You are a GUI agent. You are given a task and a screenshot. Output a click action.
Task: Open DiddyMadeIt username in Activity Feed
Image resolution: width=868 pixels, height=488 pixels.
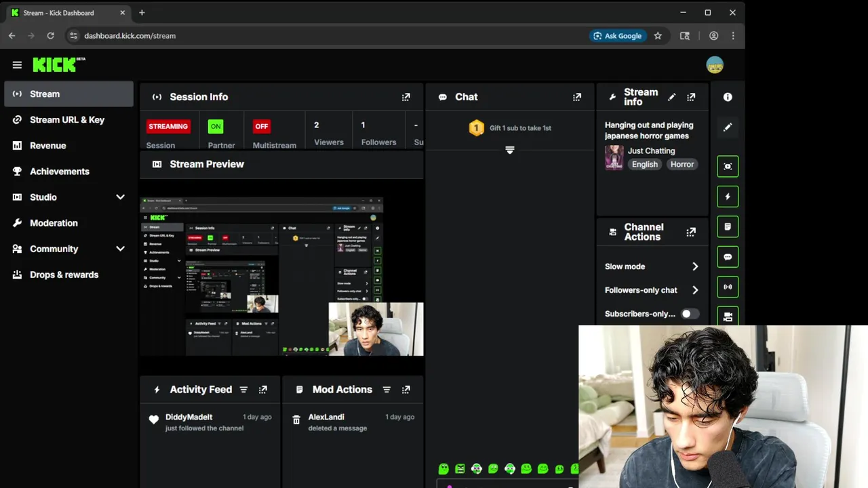coord(189,417)
